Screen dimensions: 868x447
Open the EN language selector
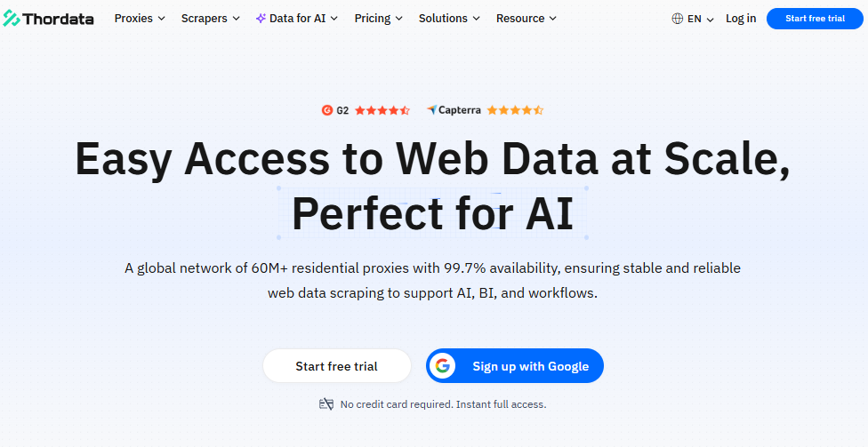click(x=701, y=19)
